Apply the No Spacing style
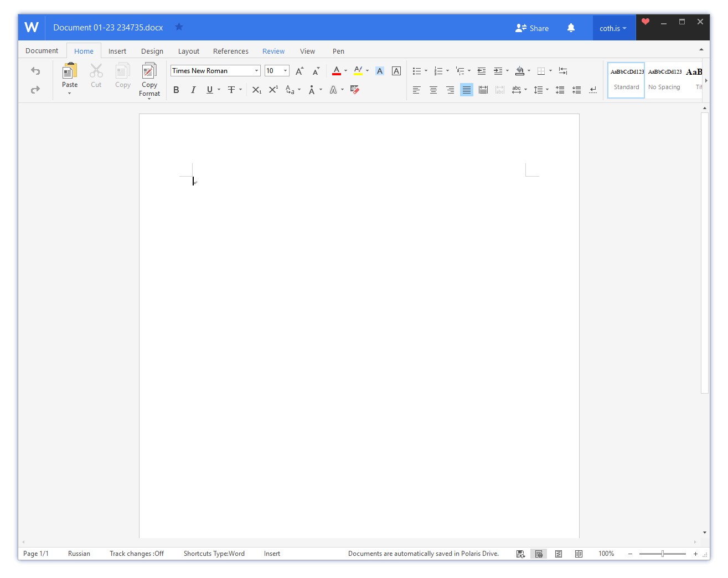 pyautogui.click(x=664, y=80)
